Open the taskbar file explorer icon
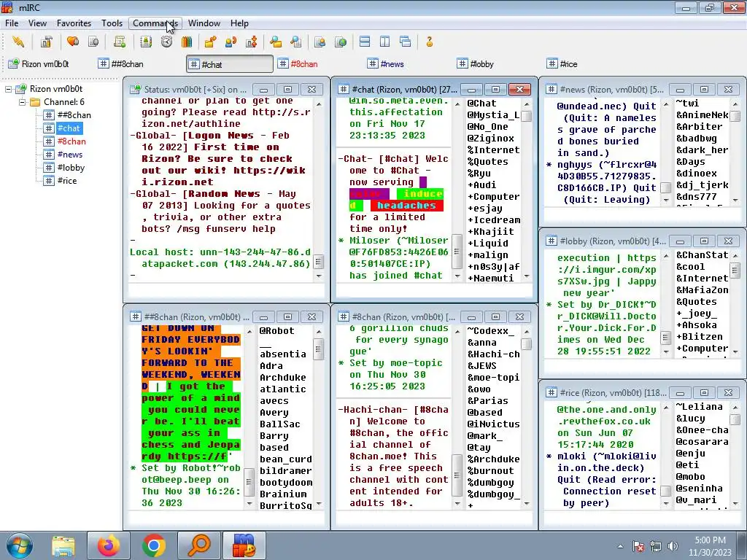Image resolution: width=747 pixels, height=560 pixels. 63,545
